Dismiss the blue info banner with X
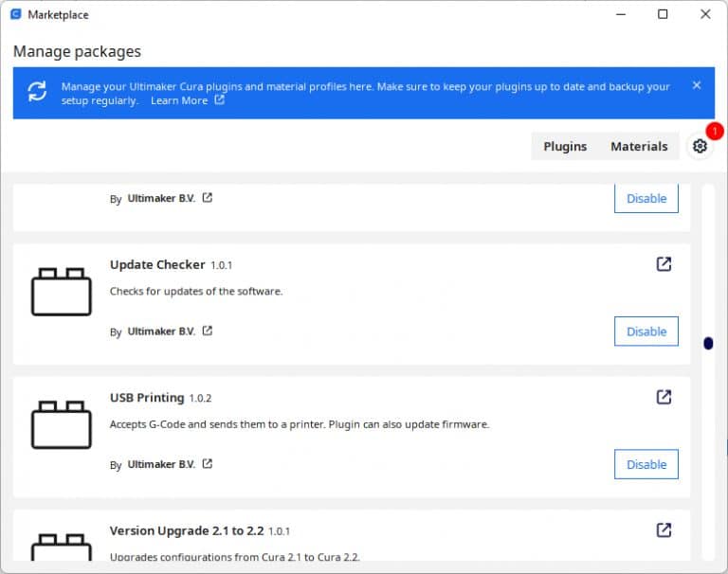The image size is (728, 574). tap(697, 85)
